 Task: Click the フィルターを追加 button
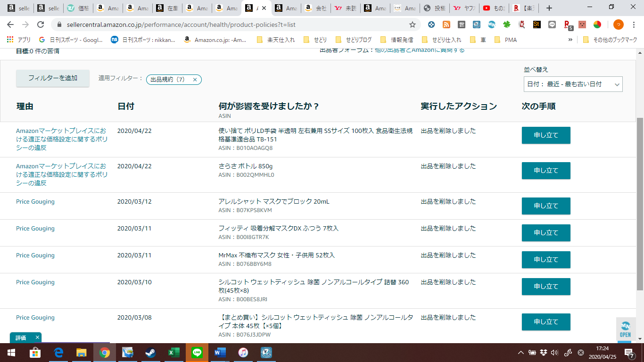[53, 78]
